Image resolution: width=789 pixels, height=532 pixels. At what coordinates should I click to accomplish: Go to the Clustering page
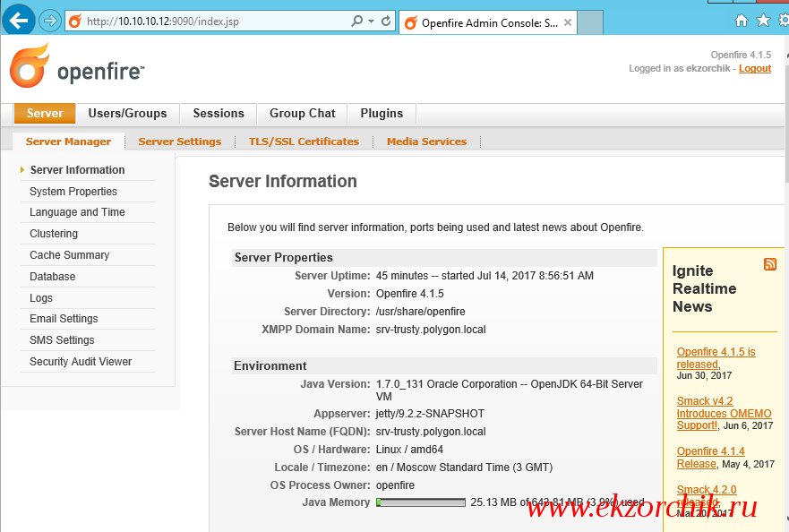[54, 234]
